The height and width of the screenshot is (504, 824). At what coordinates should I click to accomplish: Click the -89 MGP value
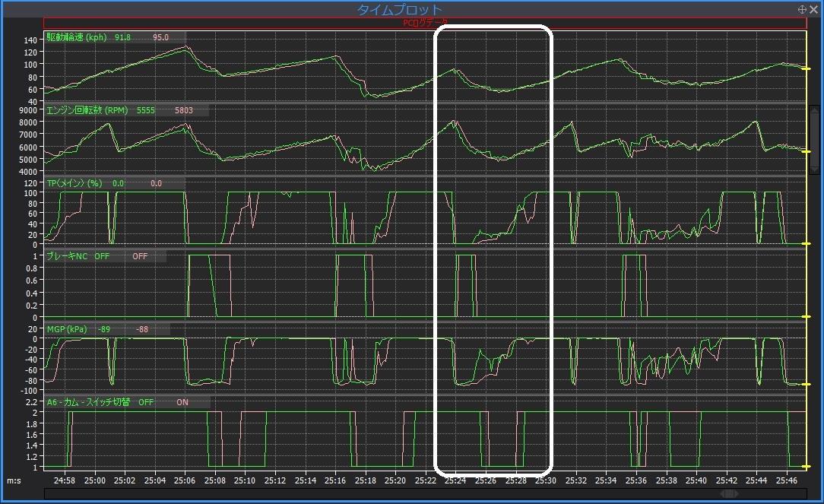click(104, 329)
